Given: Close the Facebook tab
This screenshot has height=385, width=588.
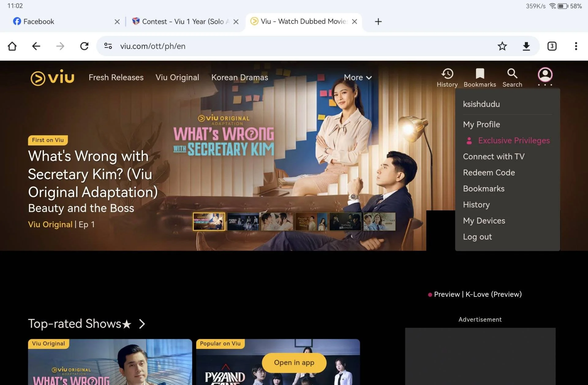Looking at the screenshot, I should coord(117,21).
